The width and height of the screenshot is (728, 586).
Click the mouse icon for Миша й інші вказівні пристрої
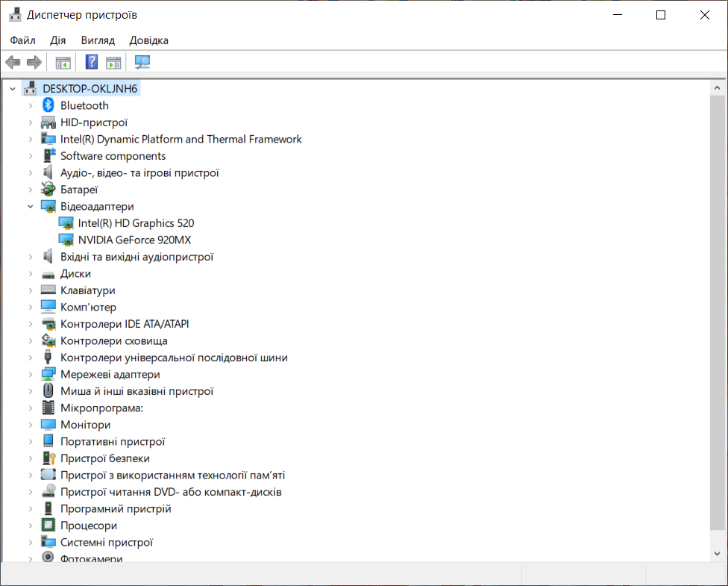pyautogui.click(x=48, y=390)
